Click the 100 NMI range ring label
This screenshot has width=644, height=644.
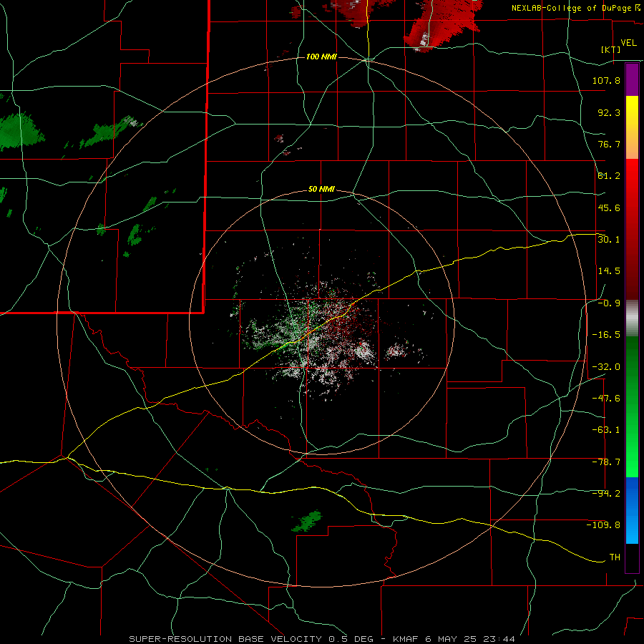click(x=321, y=57)
